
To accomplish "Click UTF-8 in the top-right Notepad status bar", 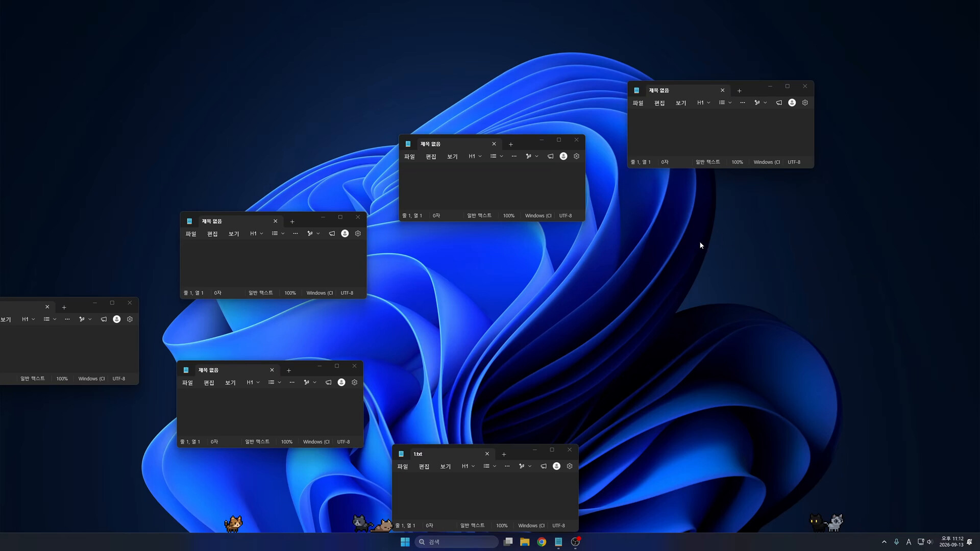I will click(794, 162).
